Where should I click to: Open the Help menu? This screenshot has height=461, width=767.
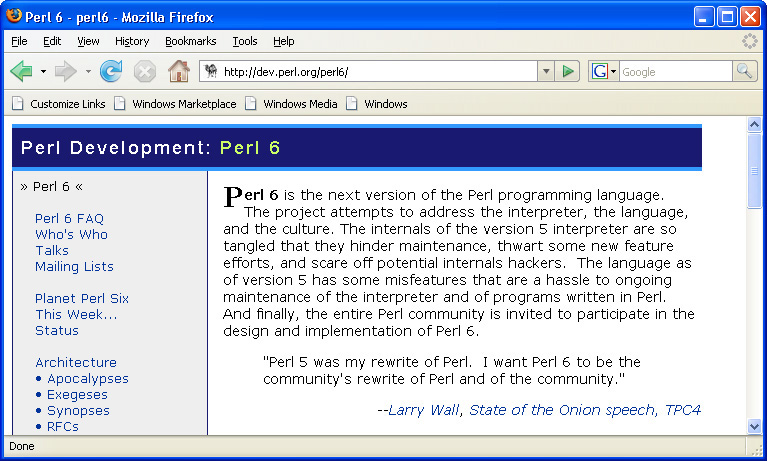click(284, 41)
